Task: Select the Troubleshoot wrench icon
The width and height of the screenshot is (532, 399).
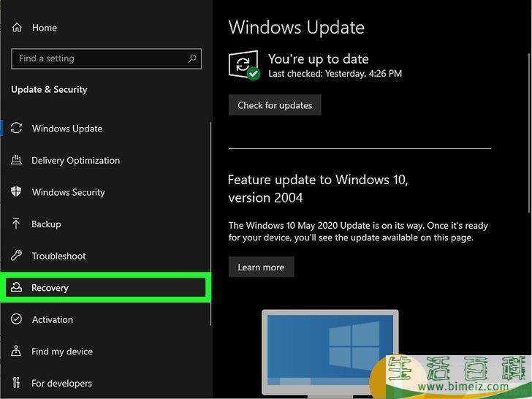Action: coord(17,256)
